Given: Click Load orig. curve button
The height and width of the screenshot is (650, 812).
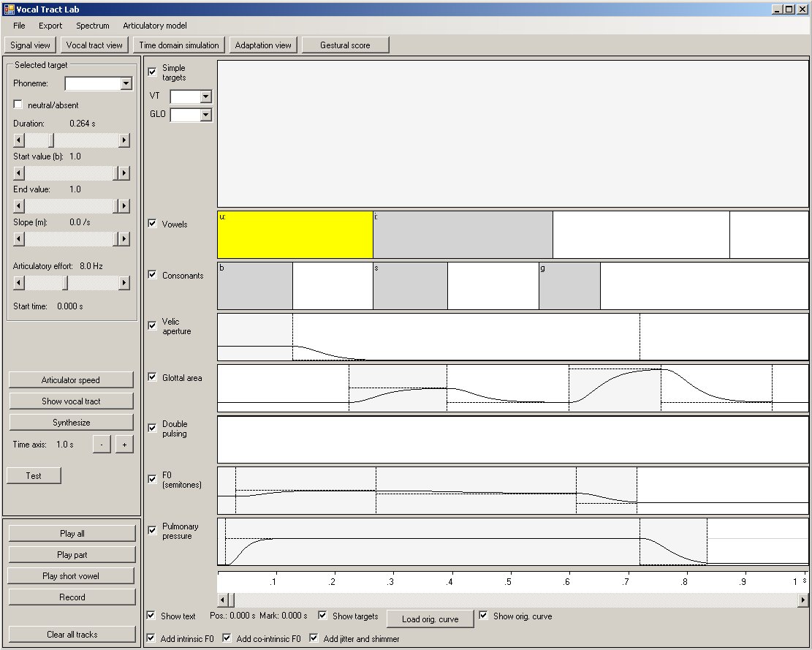Looking at the screenshot, I should pos(430,619).
